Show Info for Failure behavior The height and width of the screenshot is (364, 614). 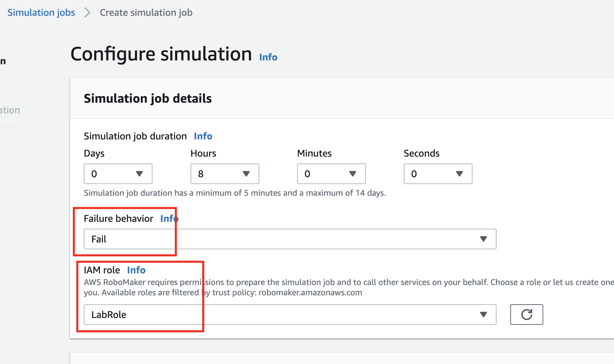coord(169,219)
